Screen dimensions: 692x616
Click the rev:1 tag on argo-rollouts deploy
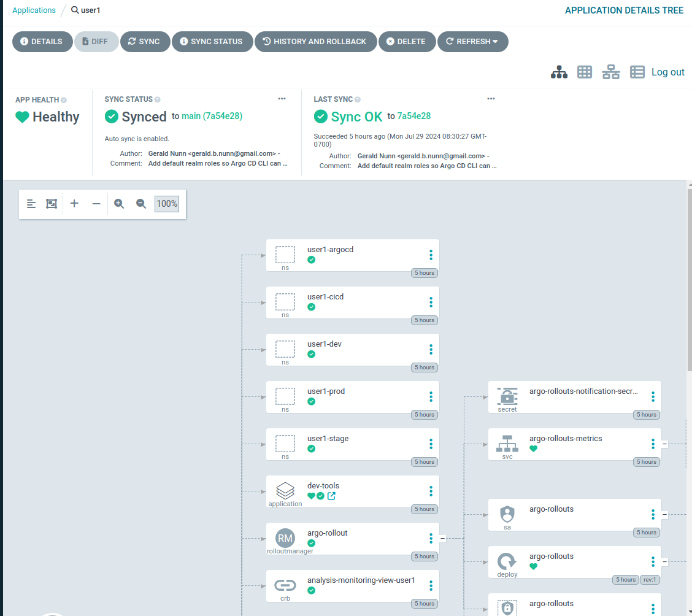coord(649,580)
